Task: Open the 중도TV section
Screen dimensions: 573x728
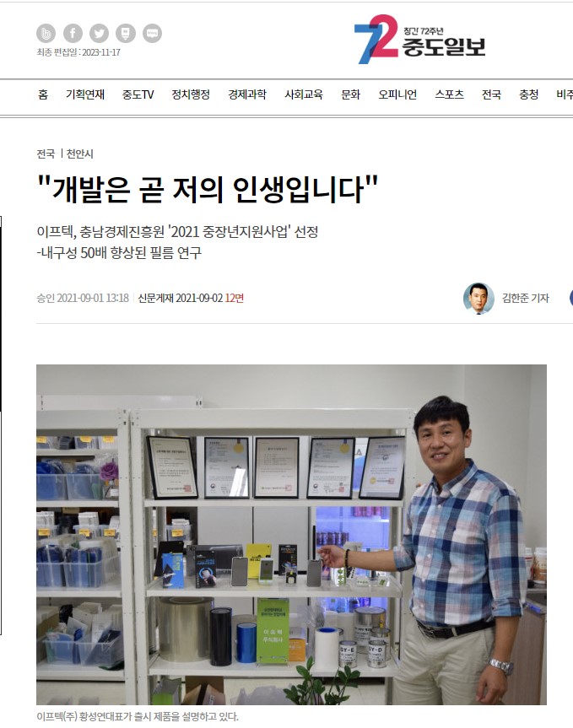Action: pos(138,94)
